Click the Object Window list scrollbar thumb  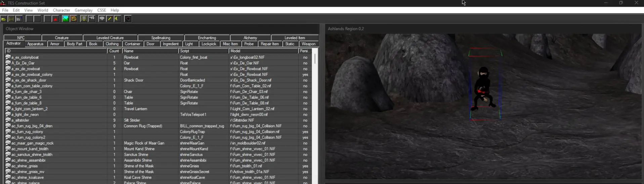point(315,59)
